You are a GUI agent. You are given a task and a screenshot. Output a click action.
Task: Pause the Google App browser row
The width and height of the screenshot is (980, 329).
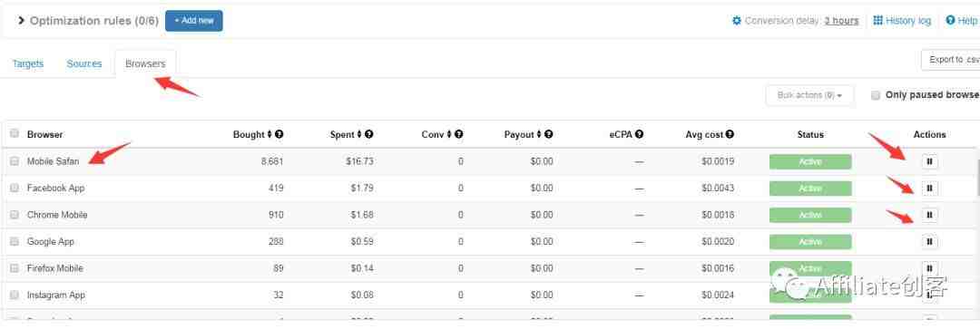[929, 242]
